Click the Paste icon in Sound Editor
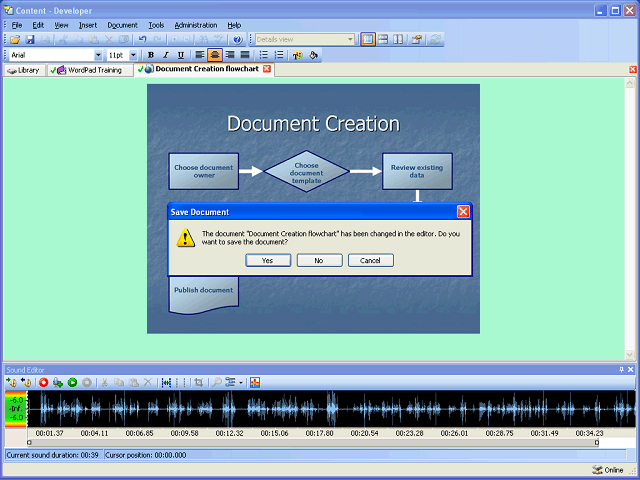This screenshot has height=480, width=640. pyautogui.click(x=133, y=382)
